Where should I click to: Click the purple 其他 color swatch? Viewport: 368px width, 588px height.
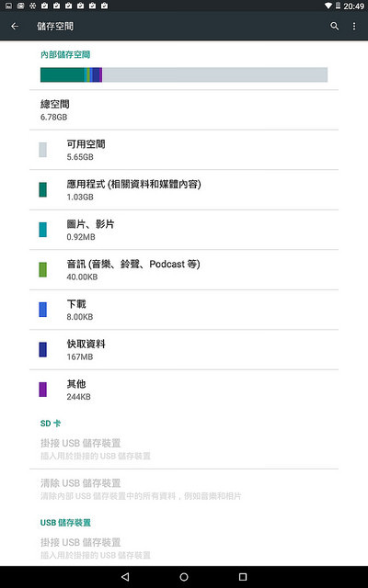click(x=43, y=390)
